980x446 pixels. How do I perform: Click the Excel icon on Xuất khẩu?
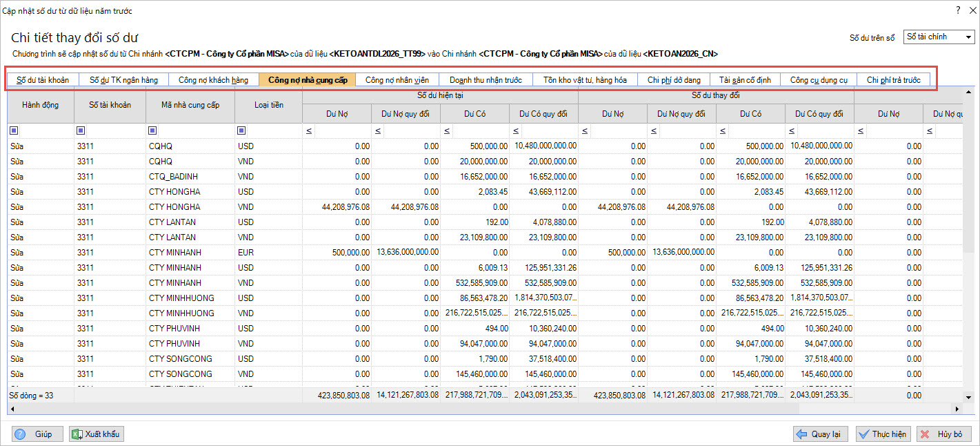coord(76,434)
